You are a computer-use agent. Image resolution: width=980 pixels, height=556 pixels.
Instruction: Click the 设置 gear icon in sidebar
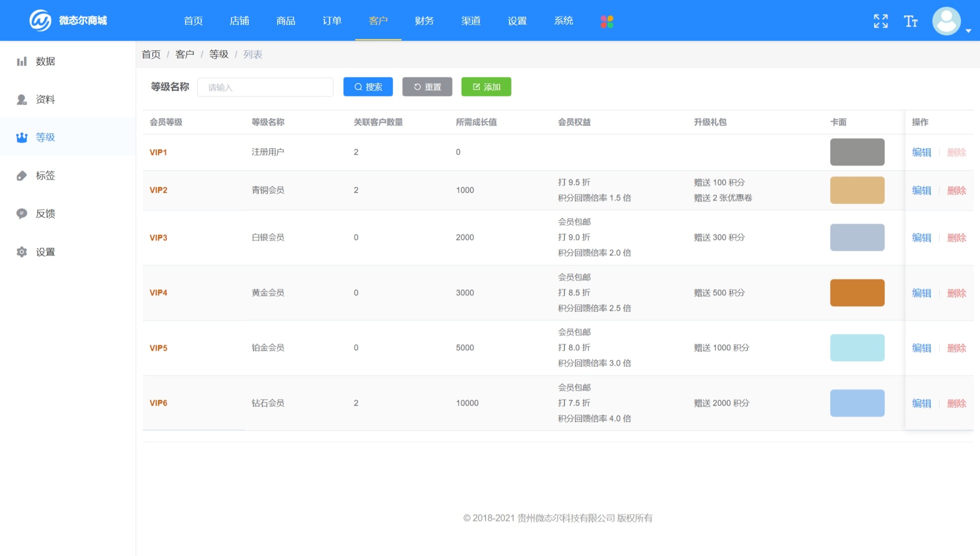click(x=21, y=252)
